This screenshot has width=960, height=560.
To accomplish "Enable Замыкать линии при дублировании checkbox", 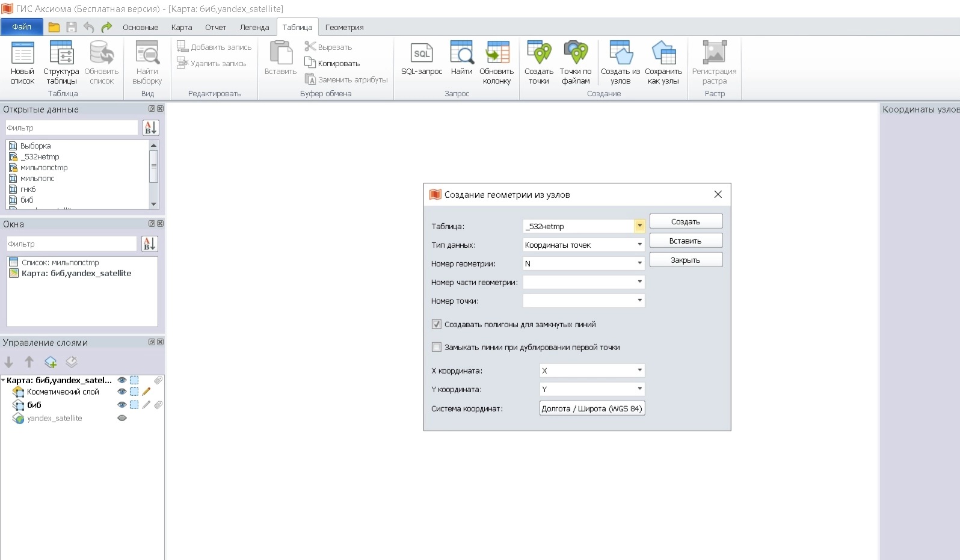I will (437, 347).
